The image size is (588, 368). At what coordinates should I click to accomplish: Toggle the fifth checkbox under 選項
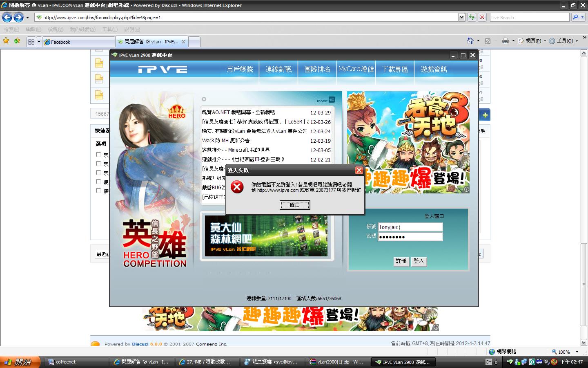pos(98,191)
